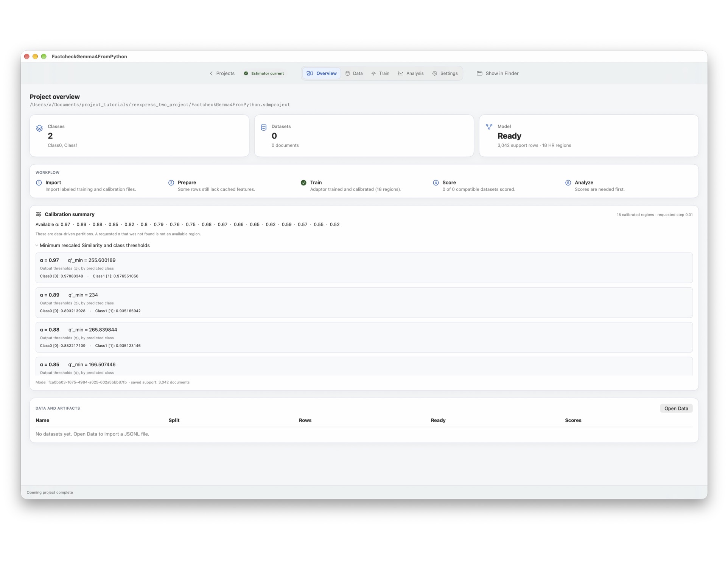Collapse Minimum rescaled Similarity and class thresholds
Image resolution: width=728 pixels, height=563 pixels.
pyautogui.click(x=37, y=245)
